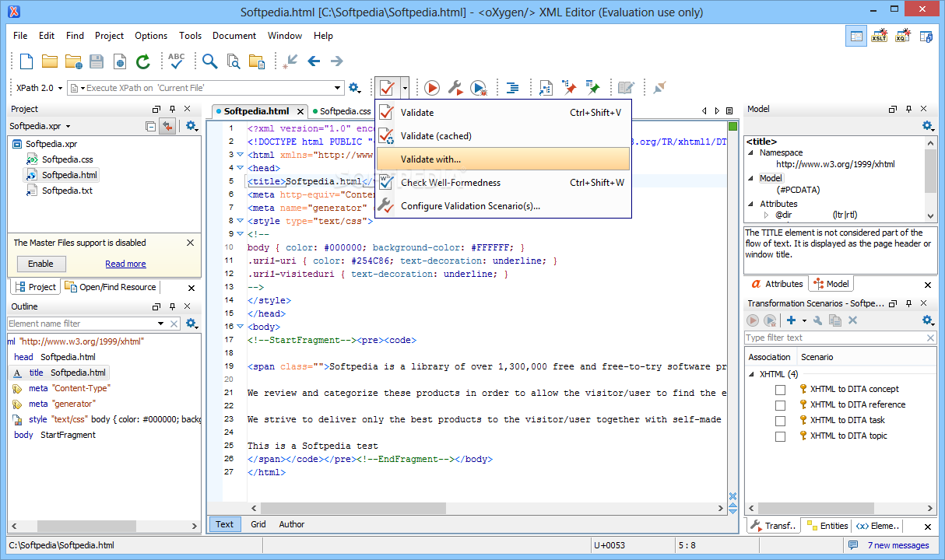Click Link with Editor in Project panel

(167, 126)
